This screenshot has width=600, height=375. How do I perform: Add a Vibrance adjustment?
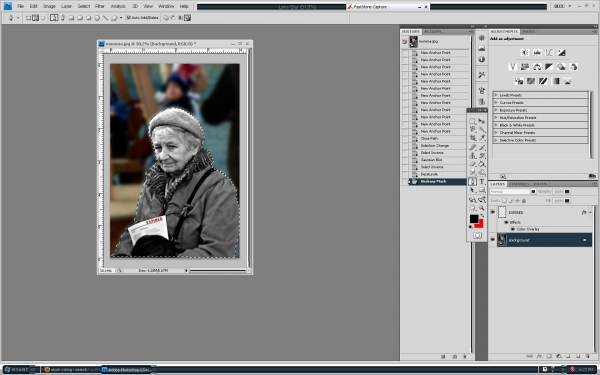point(513,67)
